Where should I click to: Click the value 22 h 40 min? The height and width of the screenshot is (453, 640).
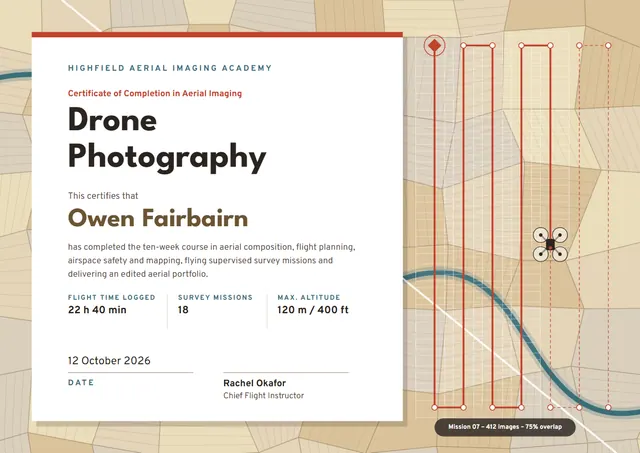[x=97, y=310]
